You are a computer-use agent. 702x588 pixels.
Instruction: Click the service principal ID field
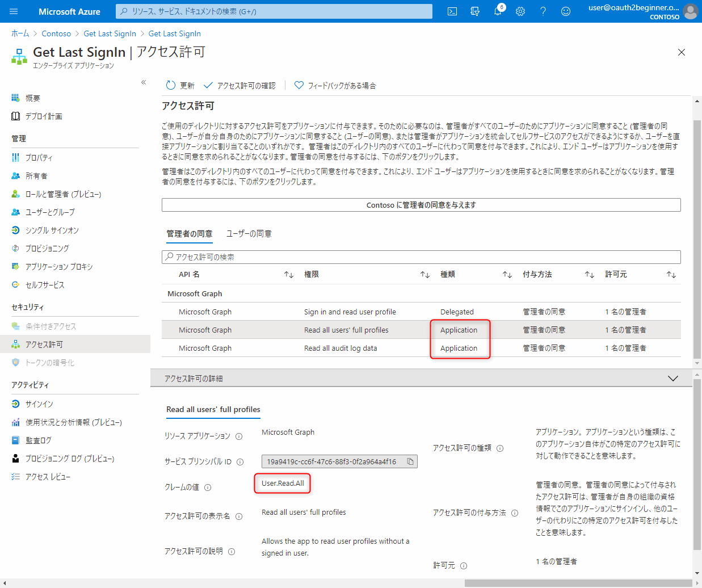tap(339, 461)
